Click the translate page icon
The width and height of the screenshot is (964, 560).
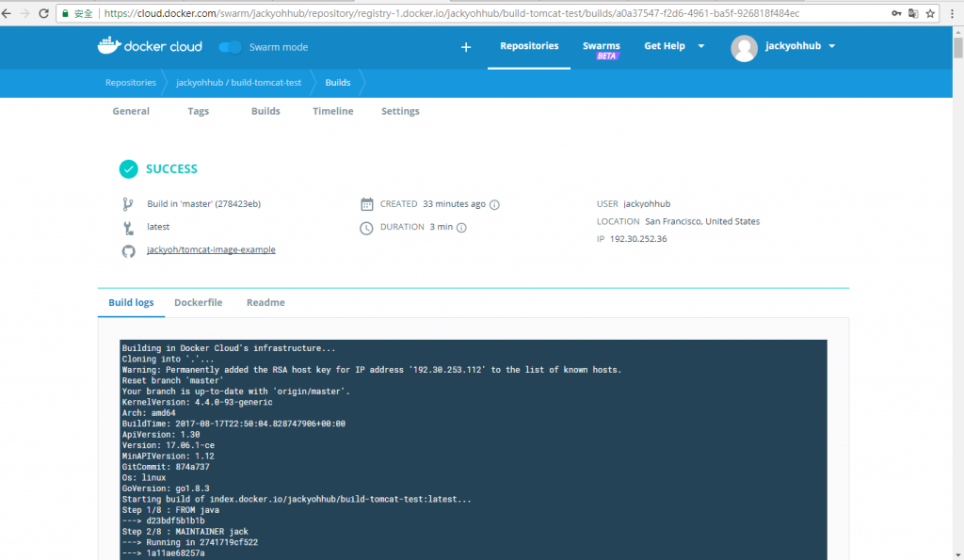[913, 13]
